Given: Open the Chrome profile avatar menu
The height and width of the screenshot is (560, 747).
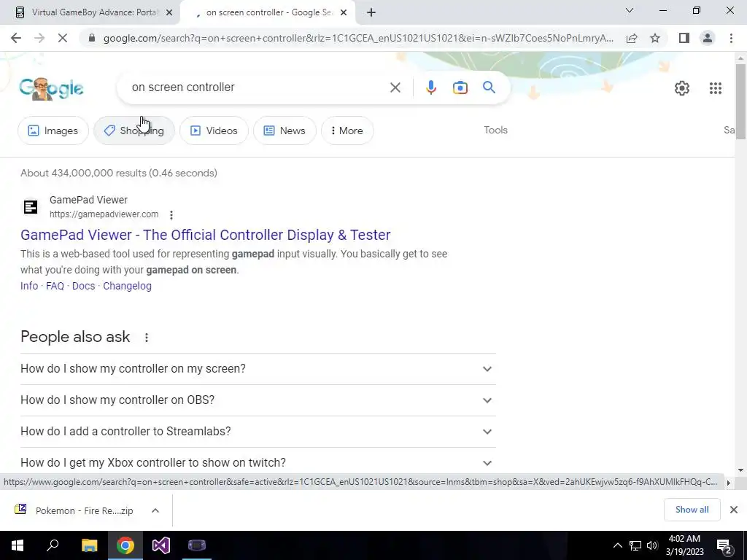Looking at the screenshot, I should 708,38.
